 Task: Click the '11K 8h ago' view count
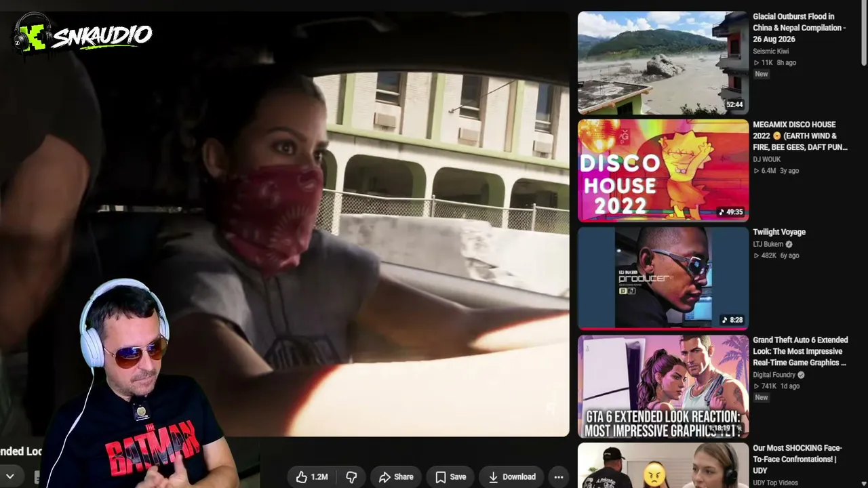coord(774,63)
